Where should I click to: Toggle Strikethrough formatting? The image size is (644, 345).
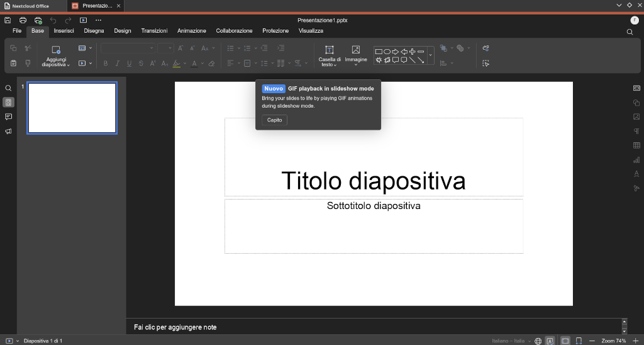click(x=141, y=64)
